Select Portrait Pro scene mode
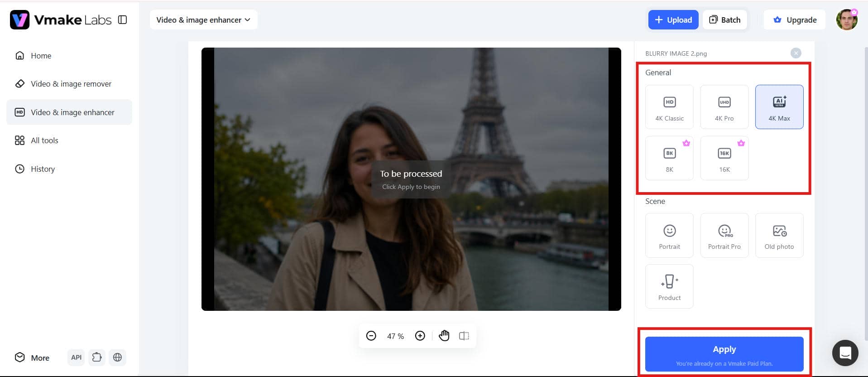Viewport: 868px width, 377px height. click(724, 235)
